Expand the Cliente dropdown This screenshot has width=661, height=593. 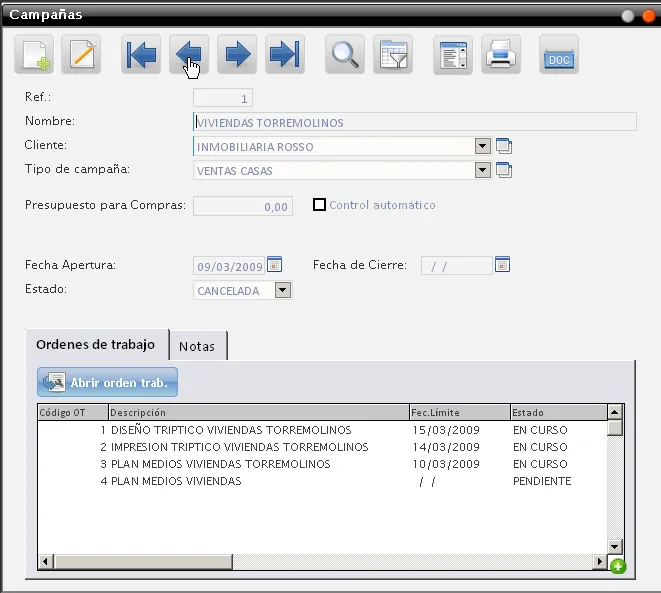[x=483, y=146]
